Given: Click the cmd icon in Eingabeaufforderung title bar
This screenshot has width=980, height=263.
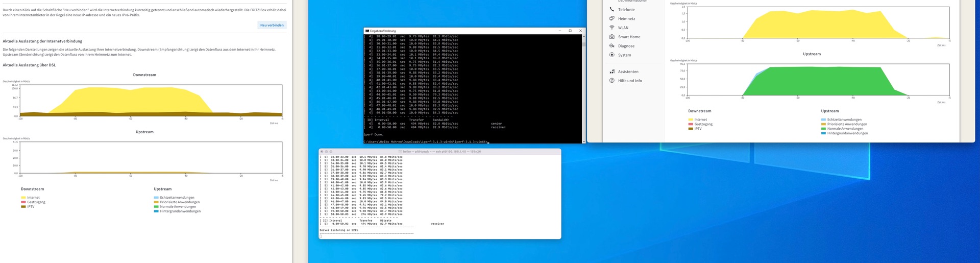Looking at the screenshot, I should 367,31.
